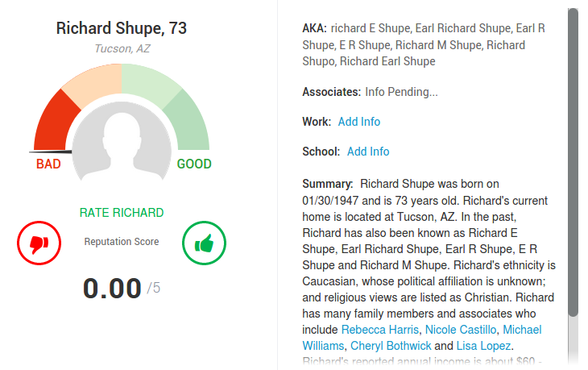Image resolution: width=588 pixels, height=370 pixels.
Task: Click the light green gauge segment
Action: pyautogui.click(x=151, y=83)
